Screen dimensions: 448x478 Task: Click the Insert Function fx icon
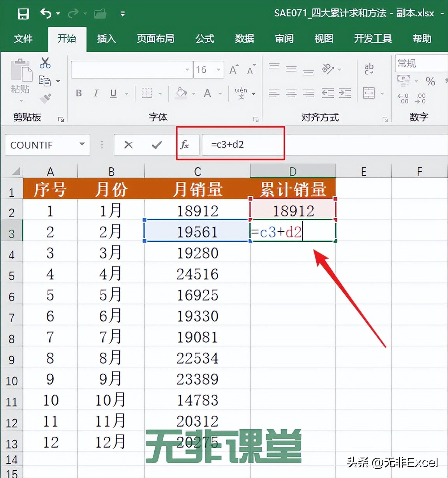tap(186, 144)
